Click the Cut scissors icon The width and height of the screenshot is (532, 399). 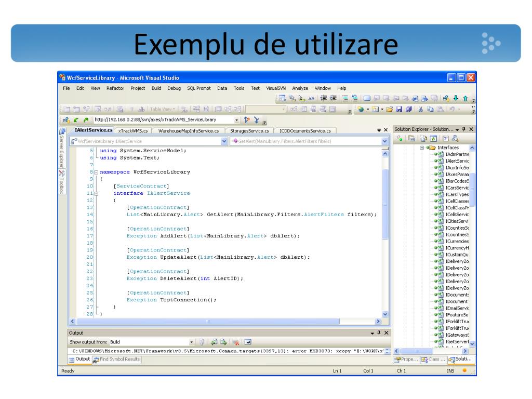pyautogui.click(x=420, y=109)
